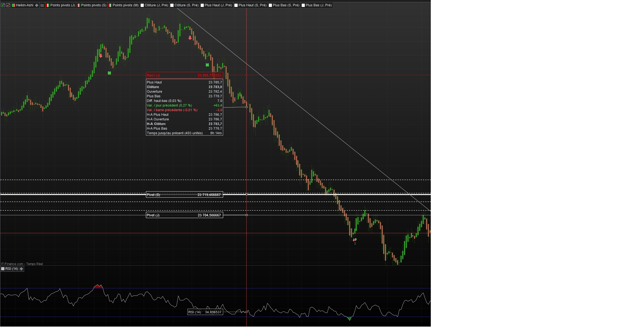Click the green cross marker near Res1 line

[x=109, y=73]
